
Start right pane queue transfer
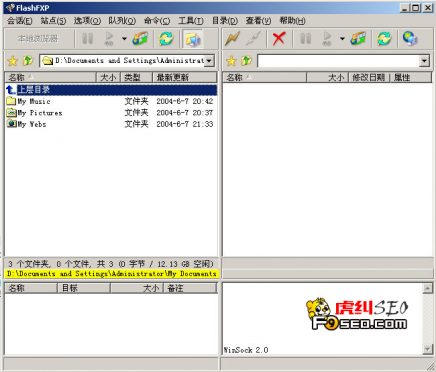click(x=327, y=39)
